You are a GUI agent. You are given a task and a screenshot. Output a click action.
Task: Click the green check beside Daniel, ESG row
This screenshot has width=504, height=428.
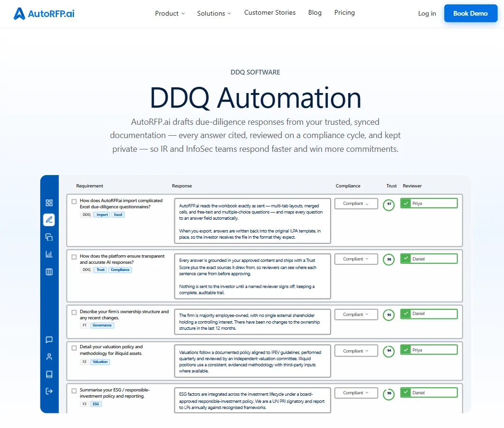coord(406,392)
